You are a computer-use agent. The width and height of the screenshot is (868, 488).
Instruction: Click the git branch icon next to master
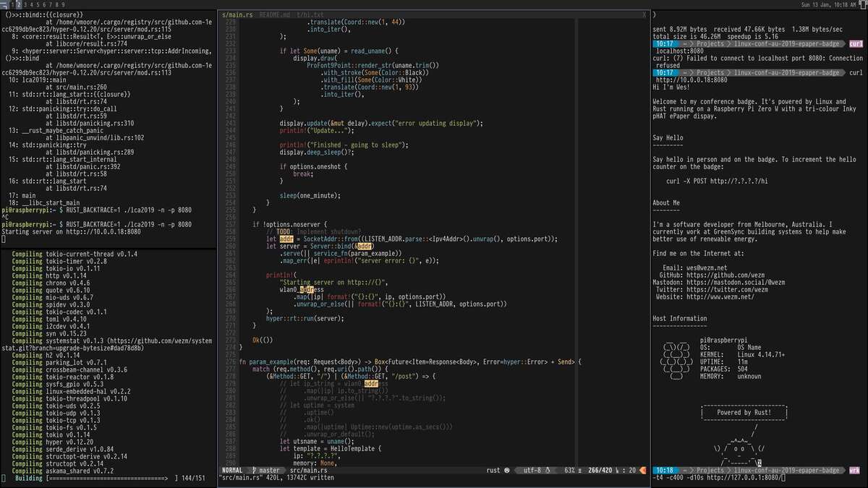tap(255, 470)
